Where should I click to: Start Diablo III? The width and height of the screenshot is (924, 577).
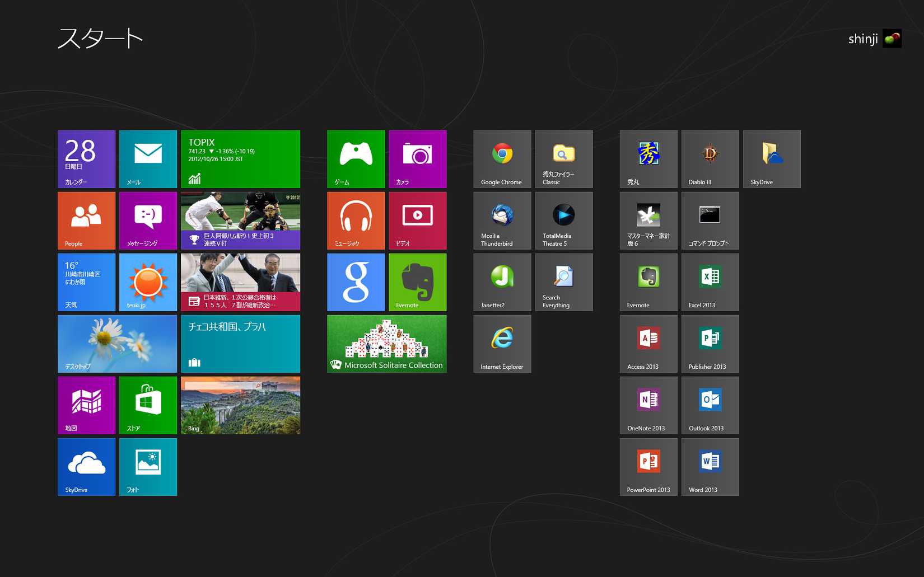[x=710, y=159]
